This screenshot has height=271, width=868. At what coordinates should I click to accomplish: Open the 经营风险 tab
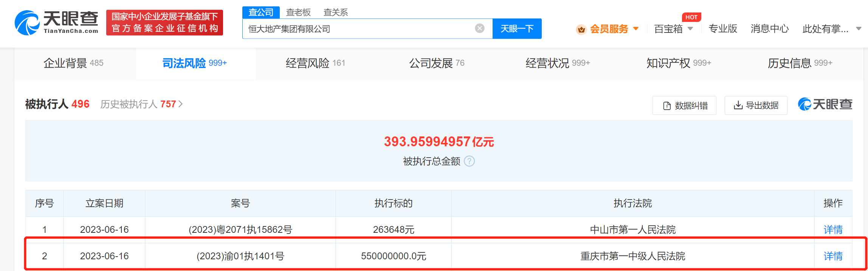[x=316, y=63]
